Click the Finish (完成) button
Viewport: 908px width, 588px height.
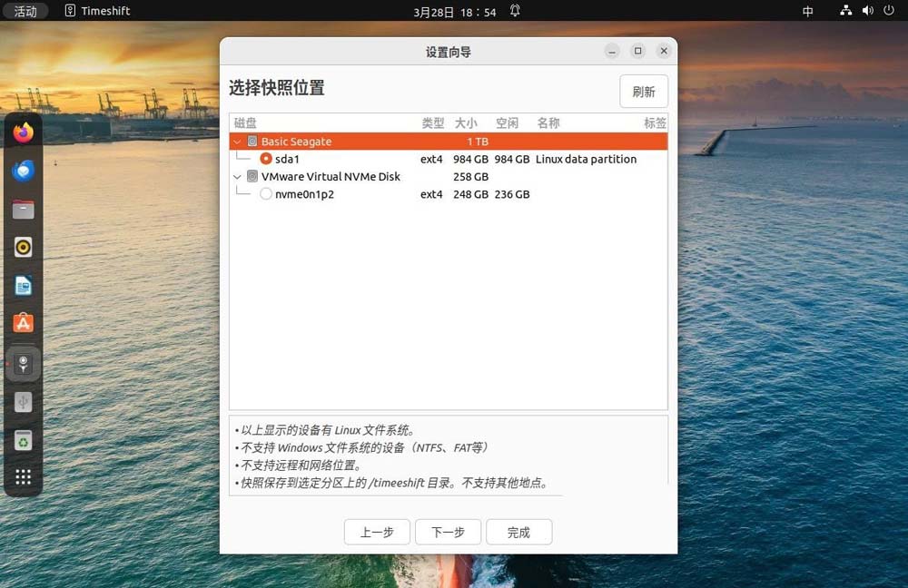518,533
